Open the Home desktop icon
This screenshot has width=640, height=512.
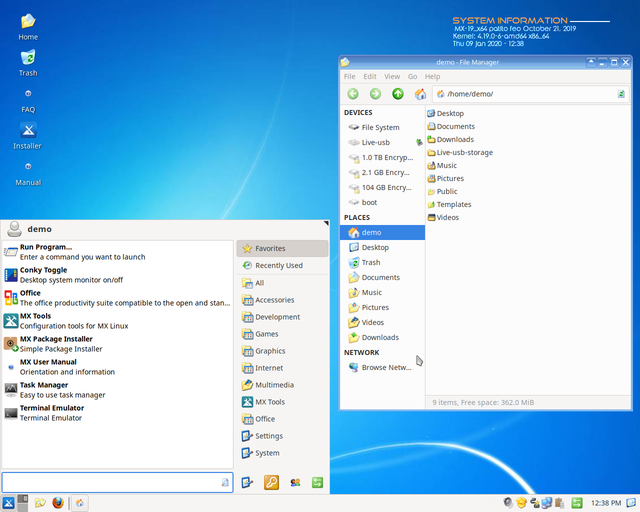28,27
